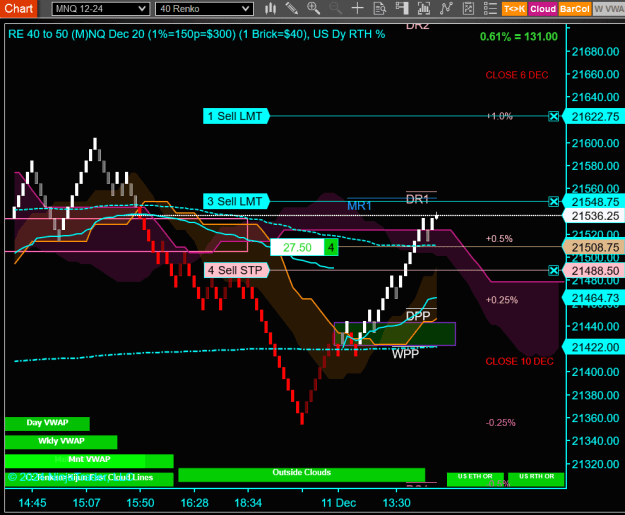Click the DR1 pivot label
625x515 pixels.
coord(417,199)
